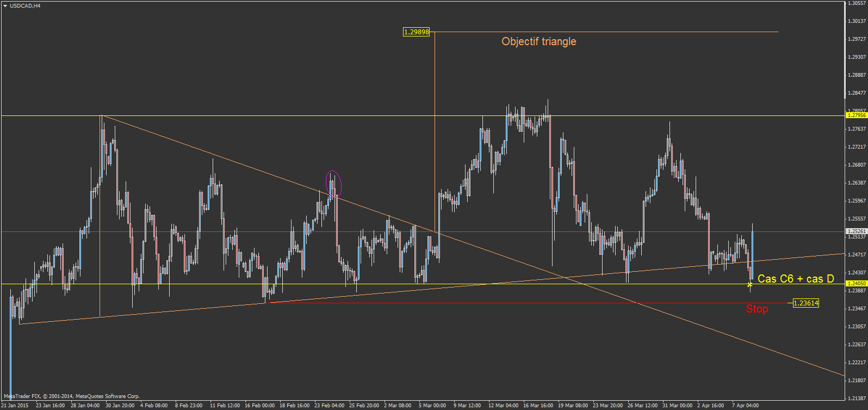Screen dimensions: 868x410
Task: Click the 1.30557 price scale value
Action: click(x=857, y=3)
